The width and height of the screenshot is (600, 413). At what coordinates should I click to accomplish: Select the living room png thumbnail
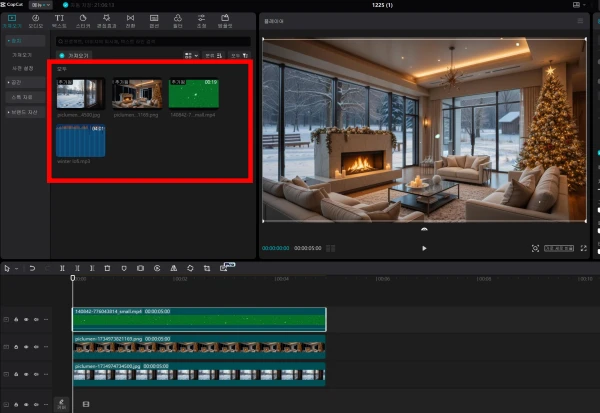[137, 94]
